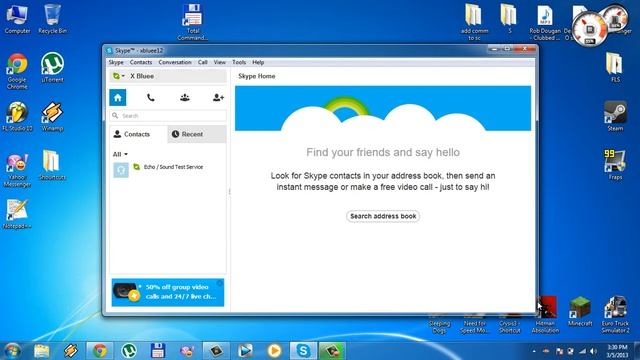Switch to the Recent tab
Screen dimensions: 640x360
(197, 134)
